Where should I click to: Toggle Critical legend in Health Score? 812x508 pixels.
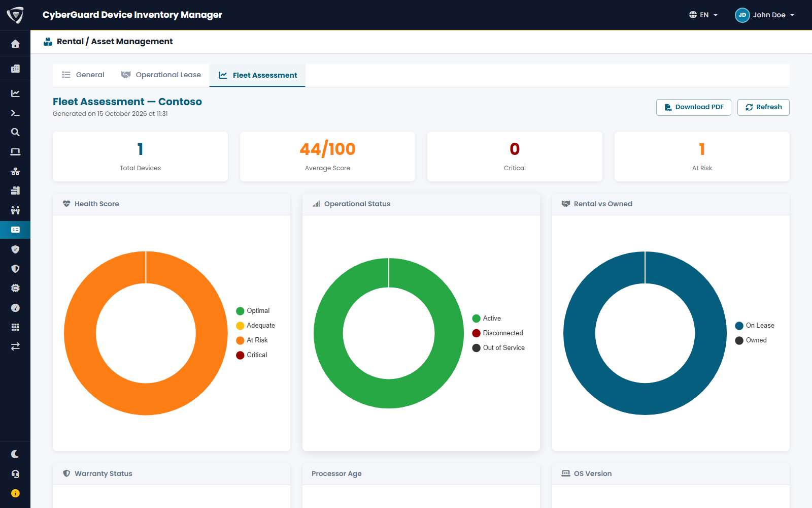click(252, 355)
